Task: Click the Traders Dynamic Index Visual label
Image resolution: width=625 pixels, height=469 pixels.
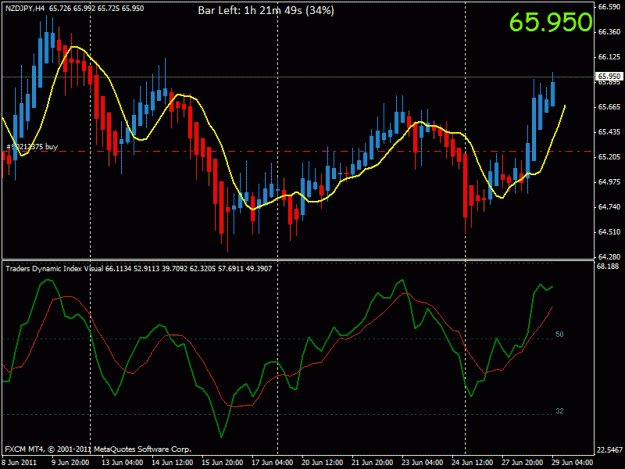Action: [54, 269]
